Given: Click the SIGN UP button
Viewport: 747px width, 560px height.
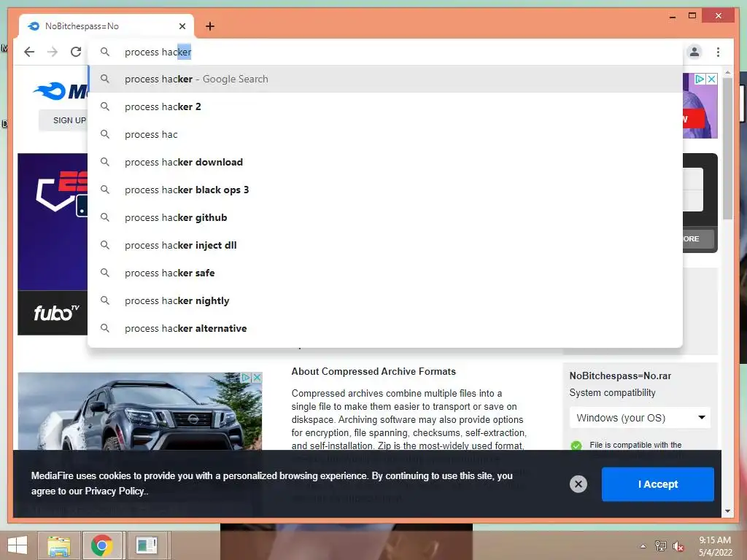Looking at the screenshot, I should (63, 120).
